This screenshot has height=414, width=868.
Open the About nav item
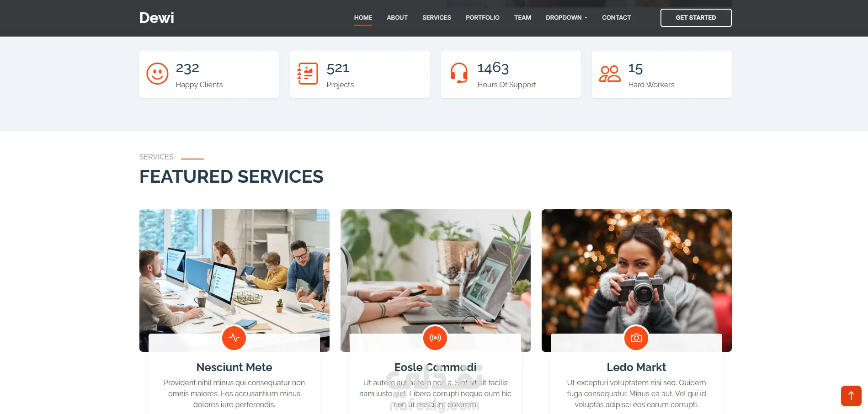pyautogui.click(x=397, y=18)
